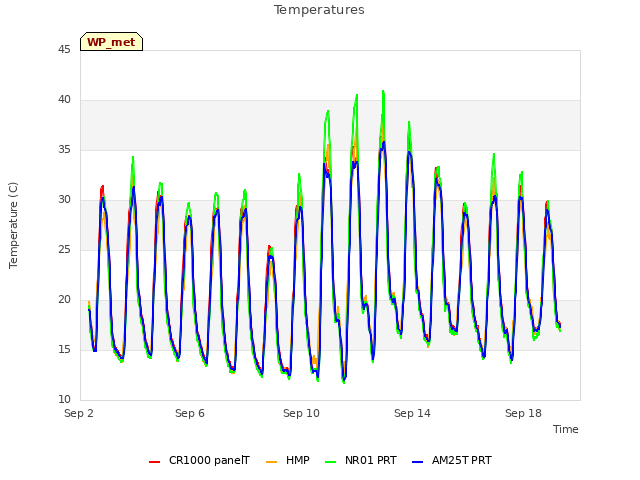The image size is (640, 480).
Task: Toggle the CR1000 panelT legend entry
Action: point(199,460)
